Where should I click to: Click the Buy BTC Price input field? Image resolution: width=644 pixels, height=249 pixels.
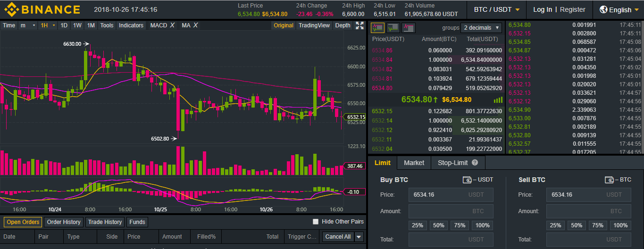(x=451, y=195)
